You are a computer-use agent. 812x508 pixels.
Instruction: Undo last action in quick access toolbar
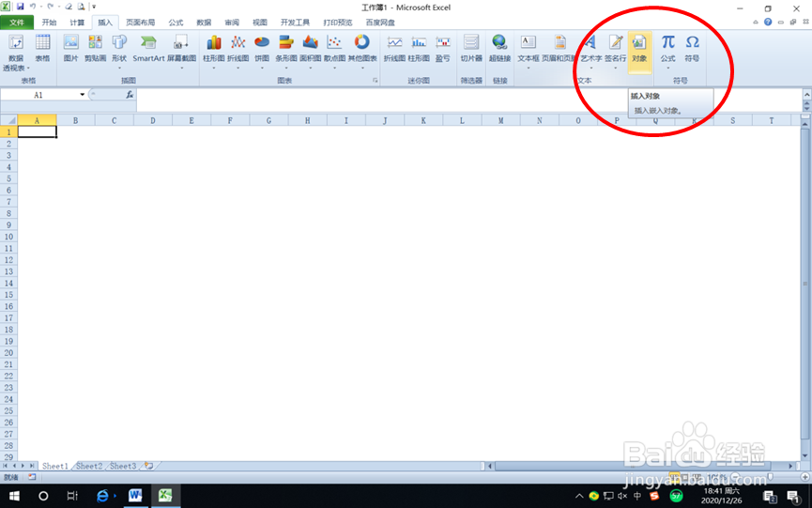32,7
